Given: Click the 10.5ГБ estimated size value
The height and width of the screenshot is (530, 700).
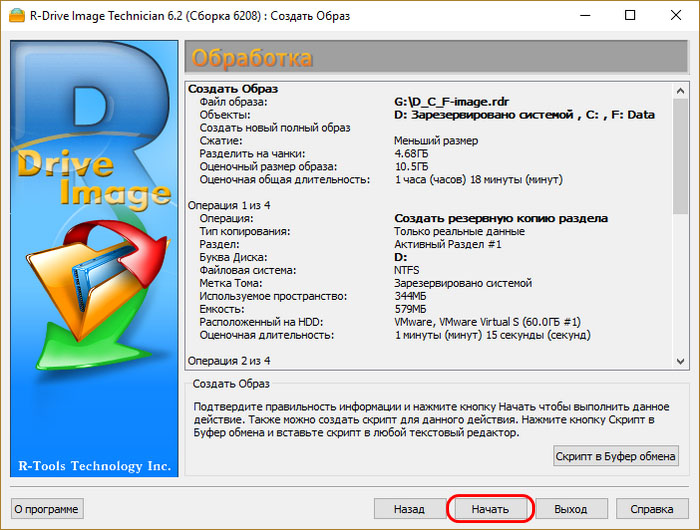Looking at the screenshot, I should click(411, 167).
